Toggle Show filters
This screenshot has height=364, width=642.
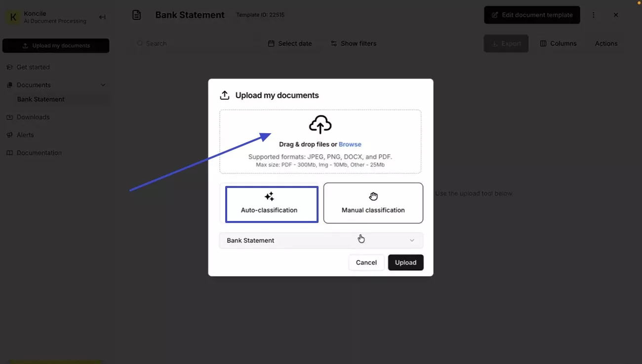click(x=354, y=43)
